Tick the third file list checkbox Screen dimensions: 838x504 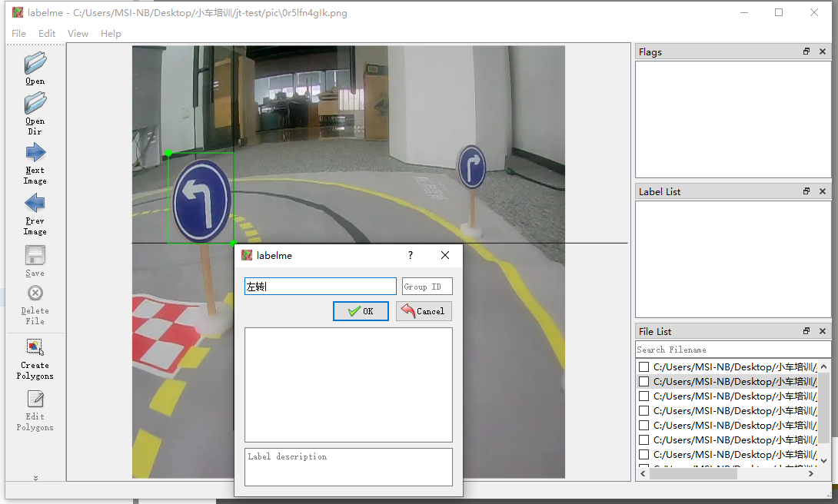[x=644, y=396]
